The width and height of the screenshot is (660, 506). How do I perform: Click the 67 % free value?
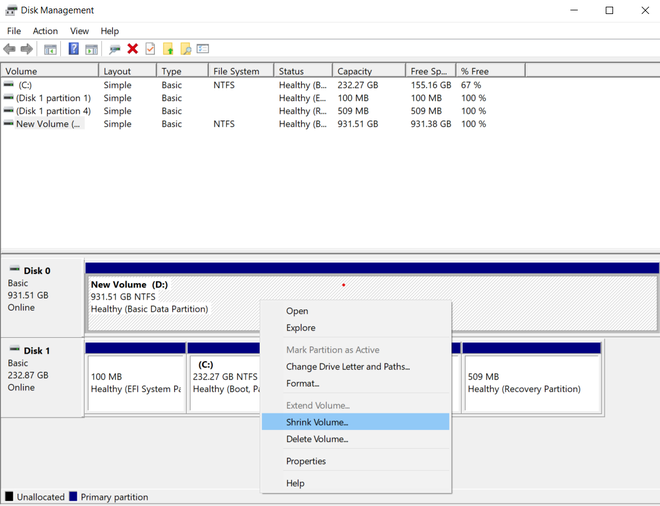471,85
